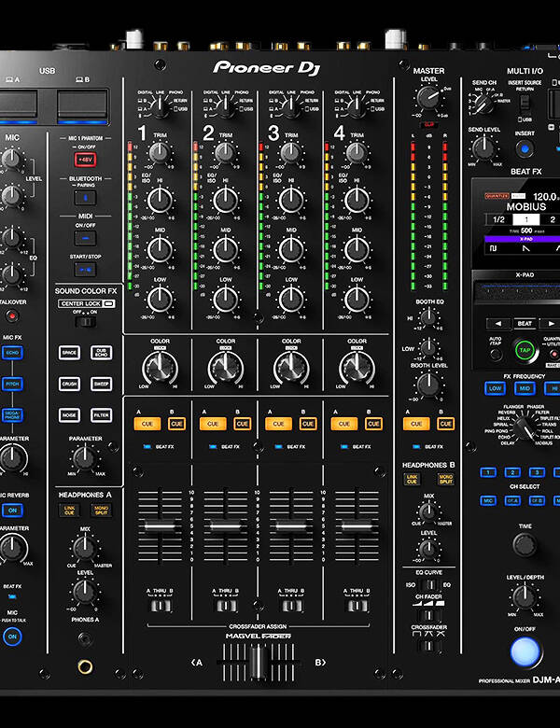Click the USB B port
Image resolution: width=560 pixels, height=728 pixels.
click(x=83, y=105)
